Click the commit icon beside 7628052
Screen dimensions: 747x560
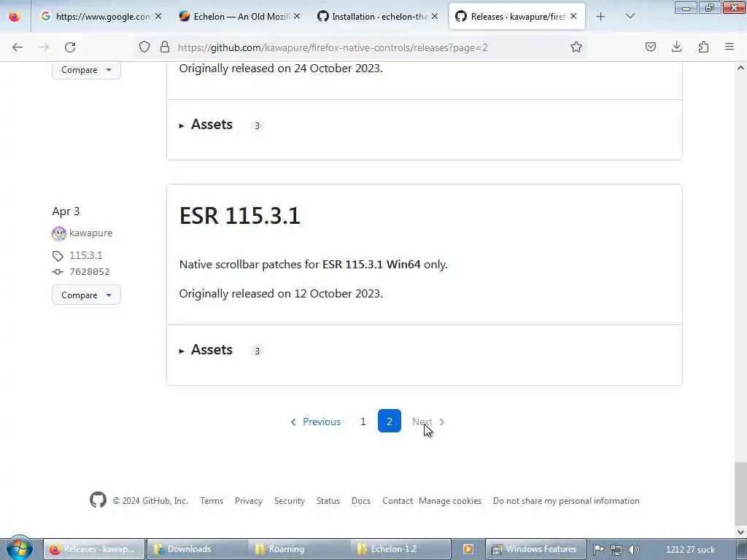[58, 272]
